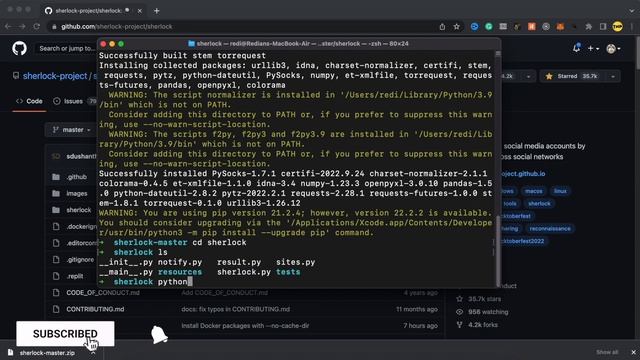This screenshot has width=640, height=360.
Task: Click the terminal python command prompt line
Action: tap(145, 282)
